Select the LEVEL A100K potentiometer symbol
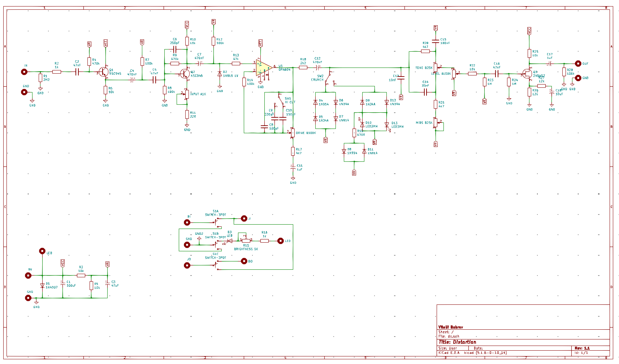The image size is (619, 364). [455, 74]
